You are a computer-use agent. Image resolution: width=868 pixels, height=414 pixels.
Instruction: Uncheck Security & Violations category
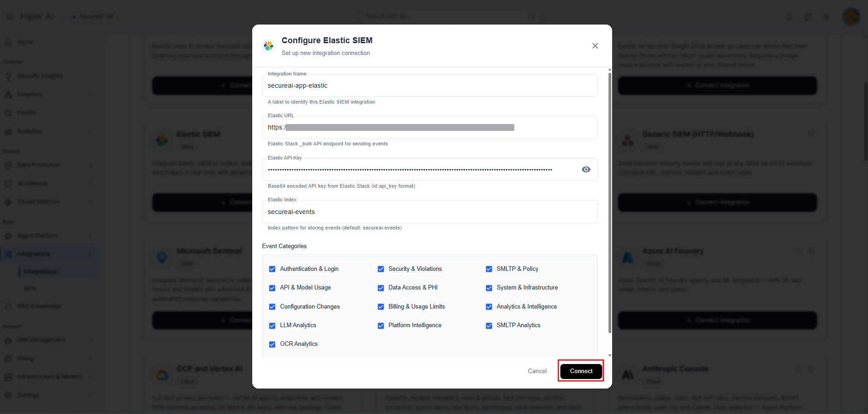tap(381, 269)
